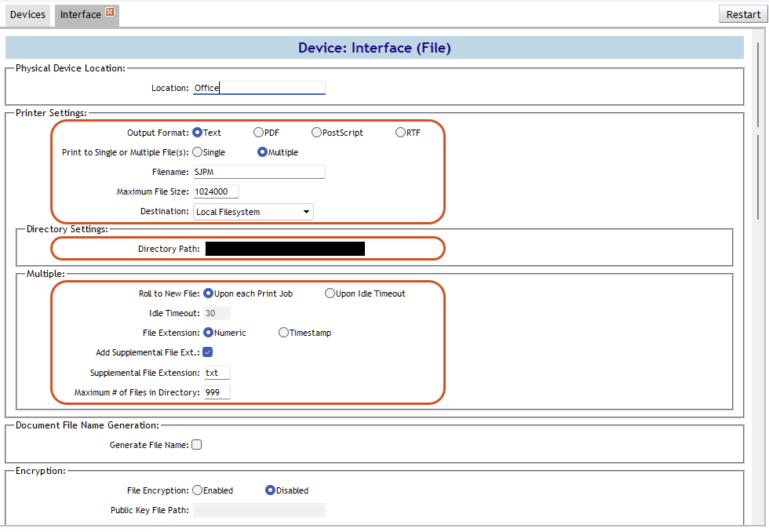The image size is (769, 532).
Task: Switch to the Devices tab
Action: [27, 15]
